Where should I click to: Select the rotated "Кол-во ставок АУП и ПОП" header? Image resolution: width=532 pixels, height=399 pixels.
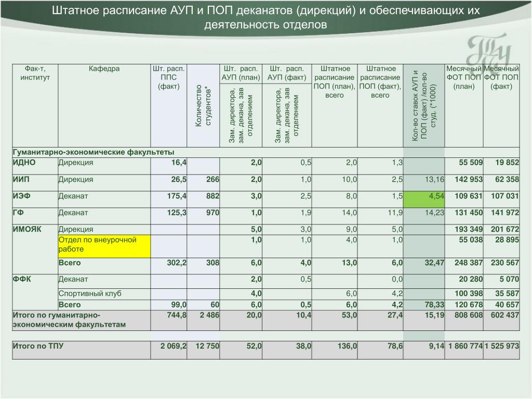point(424,105)
